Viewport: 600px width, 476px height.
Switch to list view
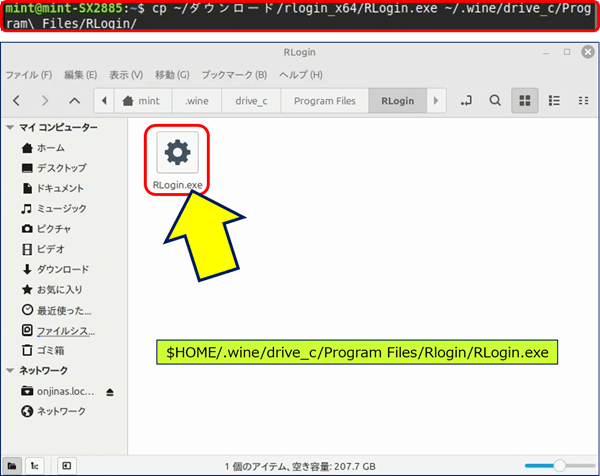pos(554,101)
